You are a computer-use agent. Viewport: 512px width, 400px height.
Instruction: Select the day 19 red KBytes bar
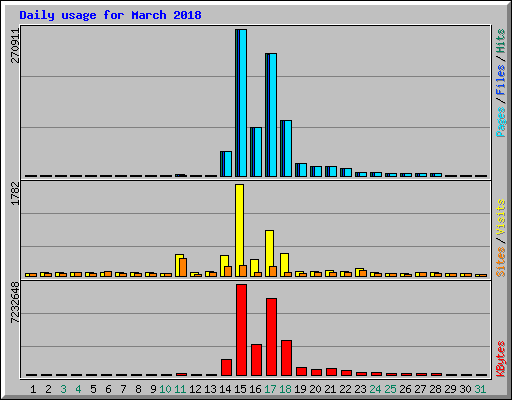click(301, 372)
